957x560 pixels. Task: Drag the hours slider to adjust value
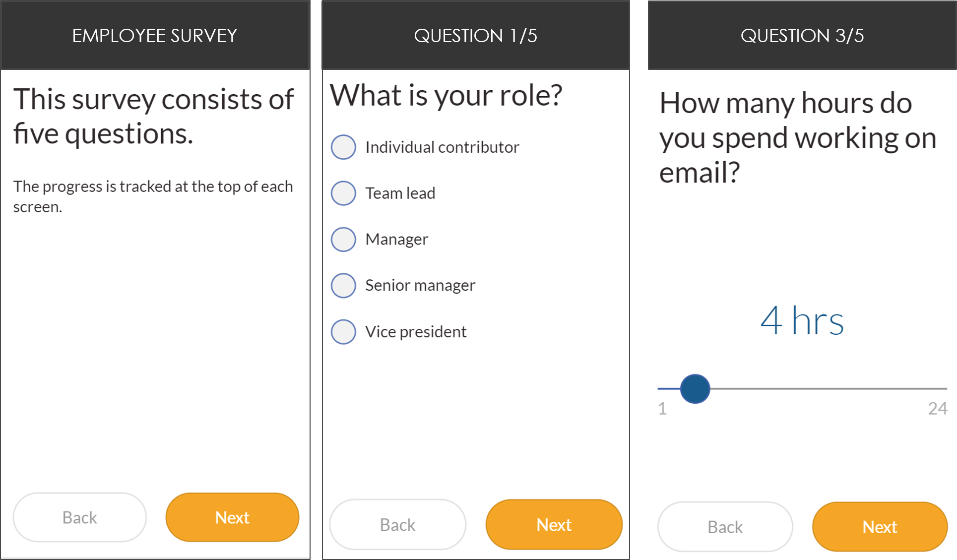click(x=695, y=389)
